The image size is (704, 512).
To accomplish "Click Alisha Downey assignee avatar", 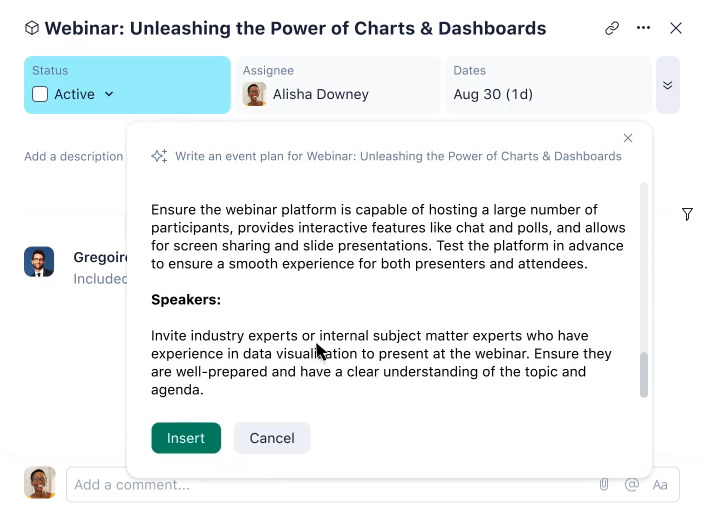I will tap(254, 94).
